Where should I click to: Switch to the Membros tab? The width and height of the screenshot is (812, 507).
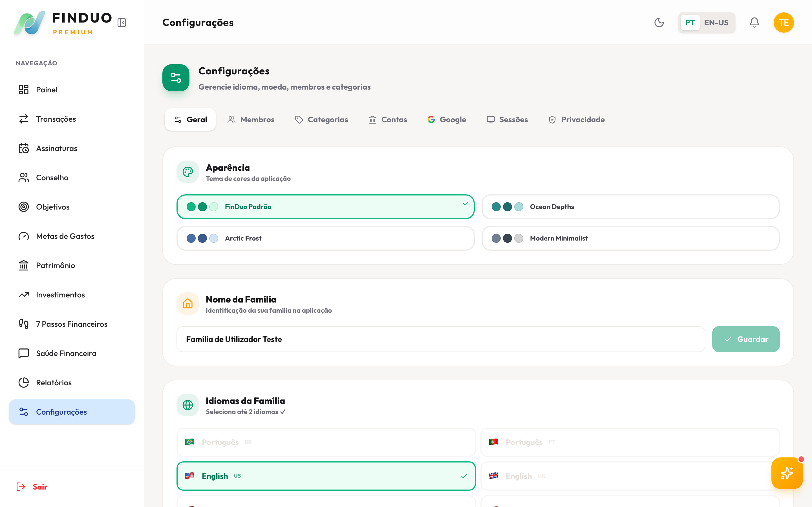[x=251, y=119]
